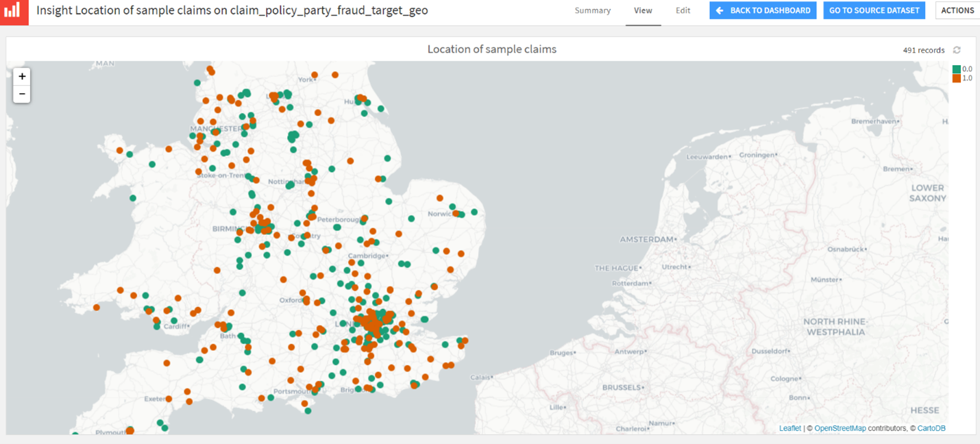Switch to the Summary tab

point(592,11)
